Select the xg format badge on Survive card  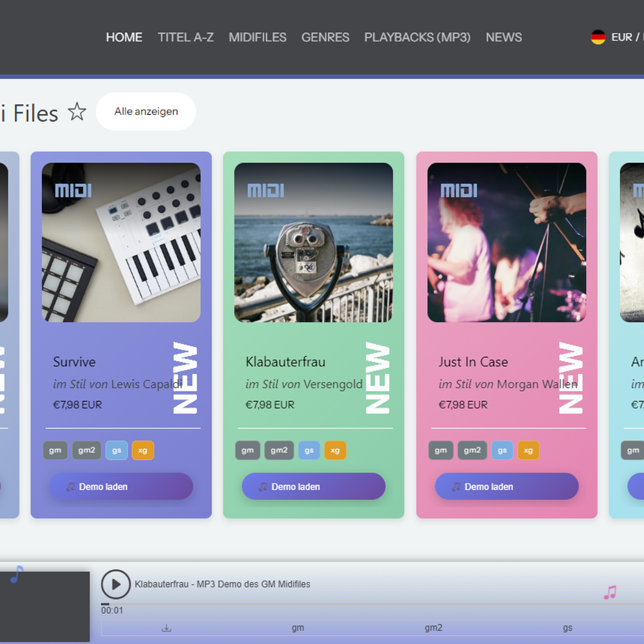click(143, 450)
